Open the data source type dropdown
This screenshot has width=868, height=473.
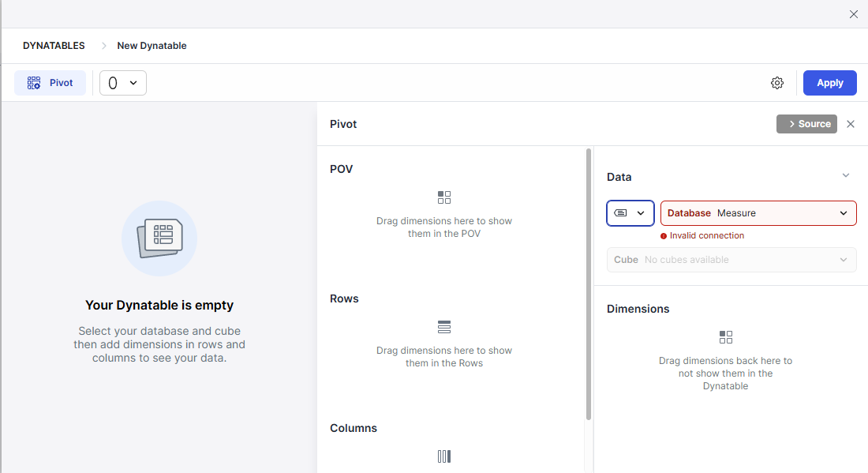tap(630, 213)
